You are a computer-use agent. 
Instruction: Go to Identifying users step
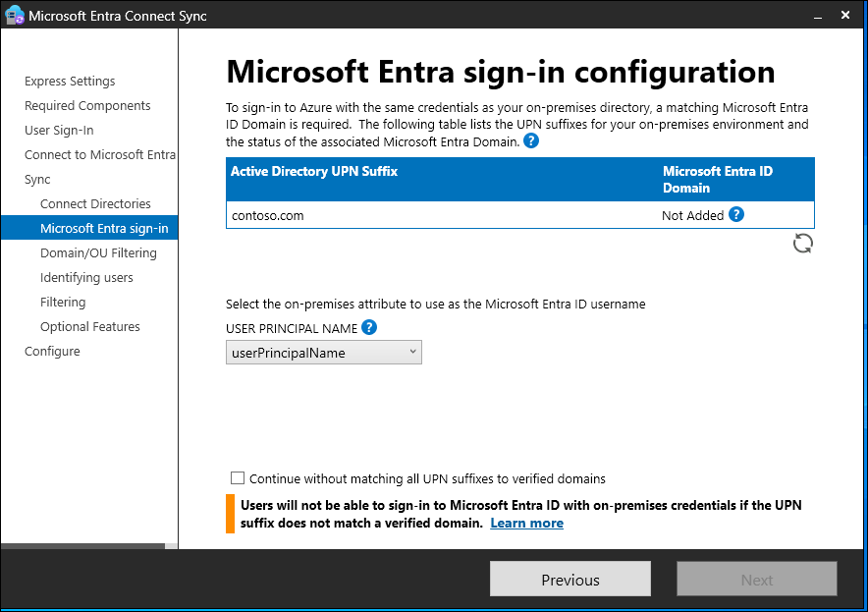coord(86,278)
